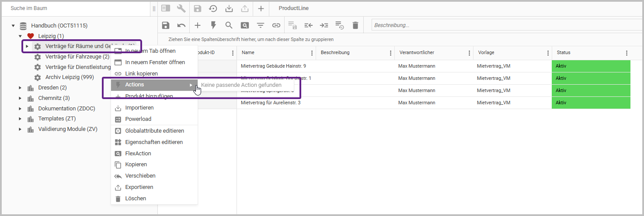644x216 pixels.
Task: Open the Name column options menu
Action: point(312,53)
